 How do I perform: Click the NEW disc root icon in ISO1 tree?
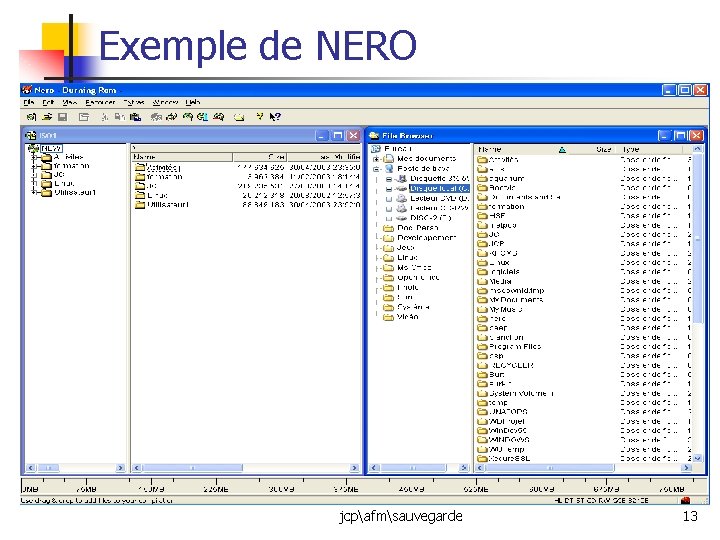point(34,148)
